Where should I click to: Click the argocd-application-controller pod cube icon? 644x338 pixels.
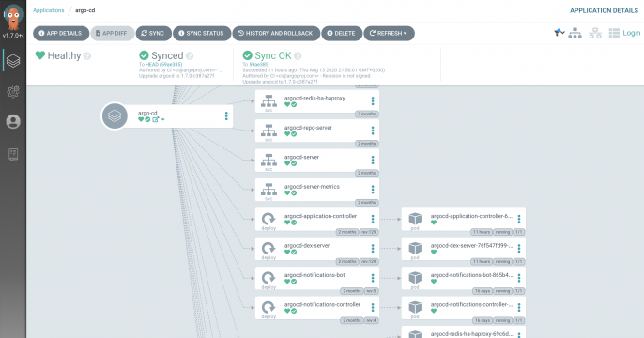415,219
